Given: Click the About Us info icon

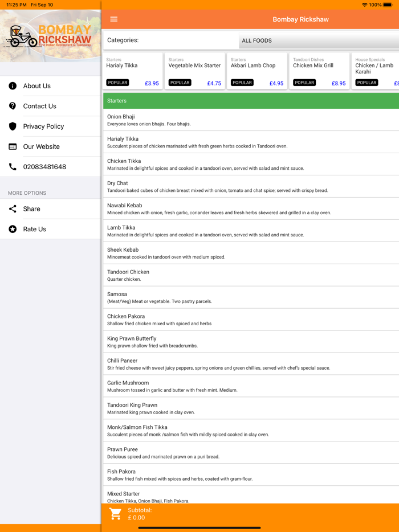Looking at the screenshot, I should 13,86.
